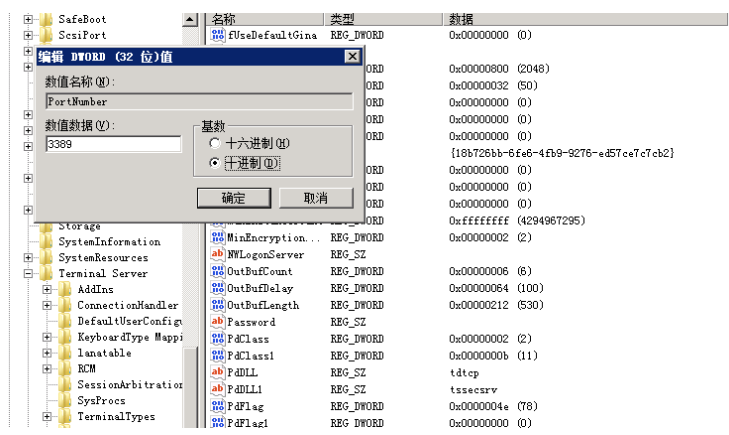Select the PdClass1 value icon
The width and height of the screenshot is (729, 435).
click(x=217, y=356)
